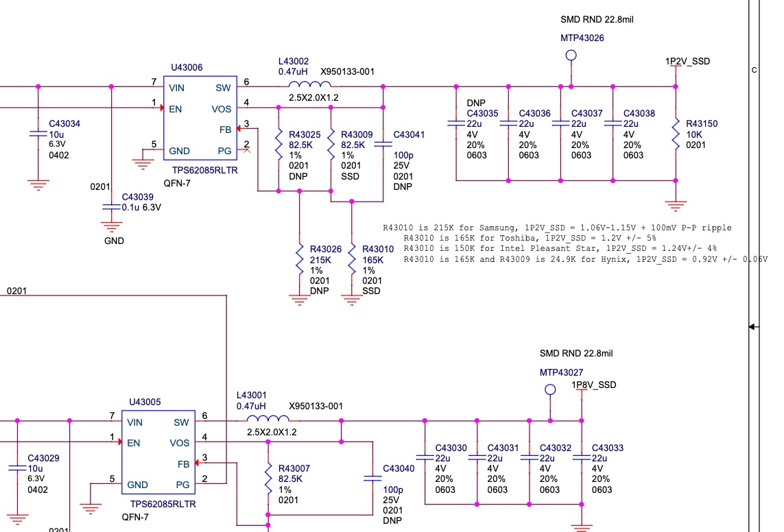
Task: Select capacitor C43040 symbol
Action: click(x=372, y=479)
